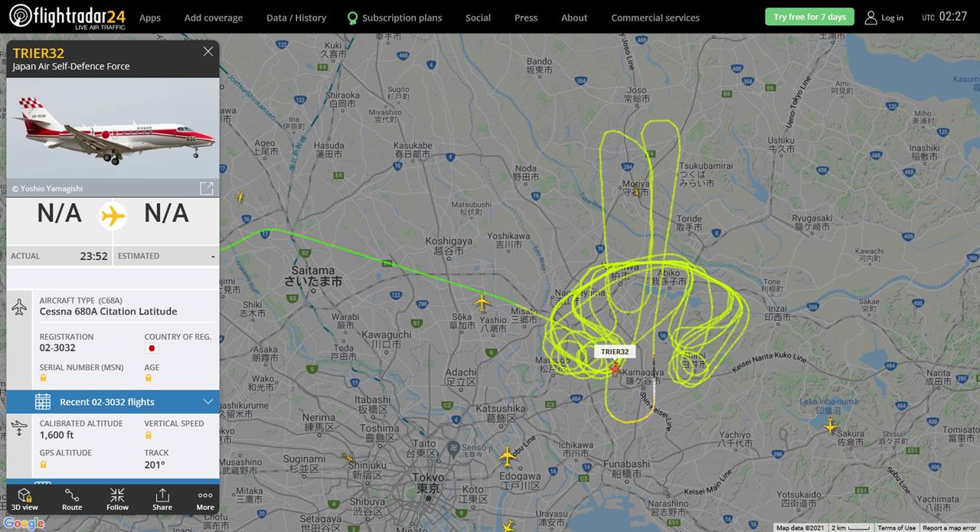Click the Log in user icon
The height and width of the screenshot is (532, 980).
(x=871, y=18)
